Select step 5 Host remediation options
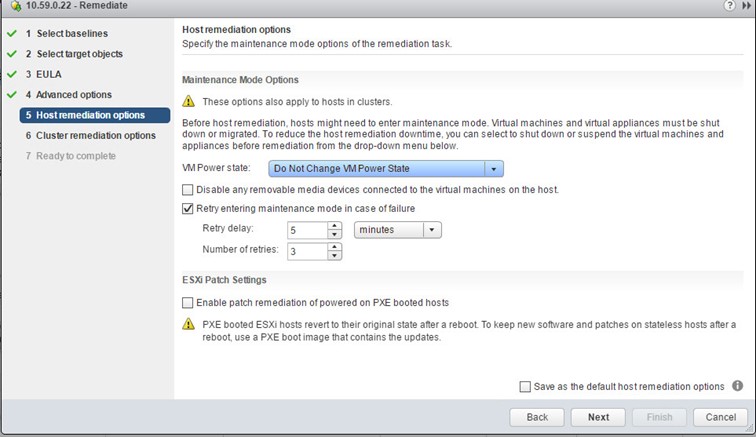756x437 pixels. [x=95, y=115]
